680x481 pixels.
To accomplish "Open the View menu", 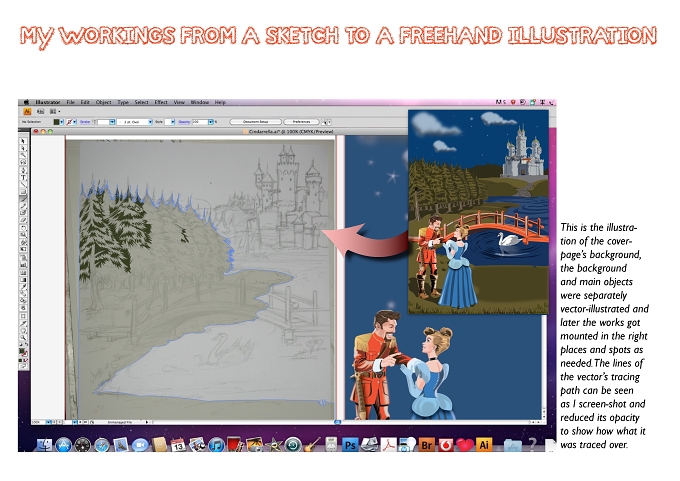I will [x=179, y=102].
